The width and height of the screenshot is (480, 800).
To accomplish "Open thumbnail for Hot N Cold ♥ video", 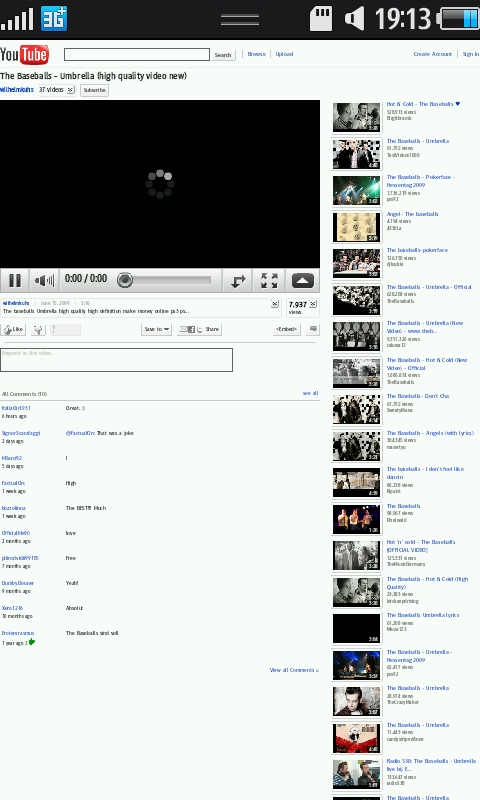I will [x=357, y=117].
